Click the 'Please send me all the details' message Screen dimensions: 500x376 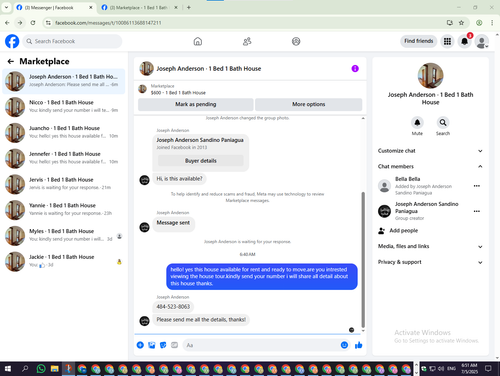pos(201,320)
